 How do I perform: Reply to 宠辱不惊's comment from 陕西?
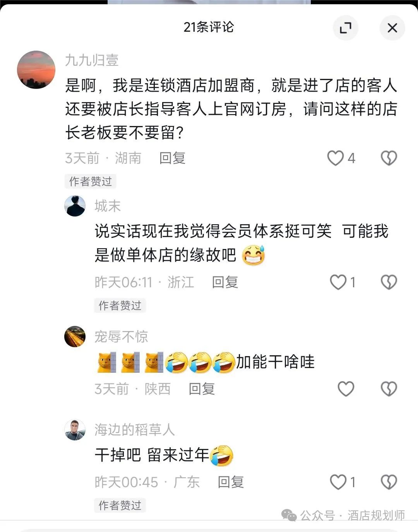click(202, 389)
